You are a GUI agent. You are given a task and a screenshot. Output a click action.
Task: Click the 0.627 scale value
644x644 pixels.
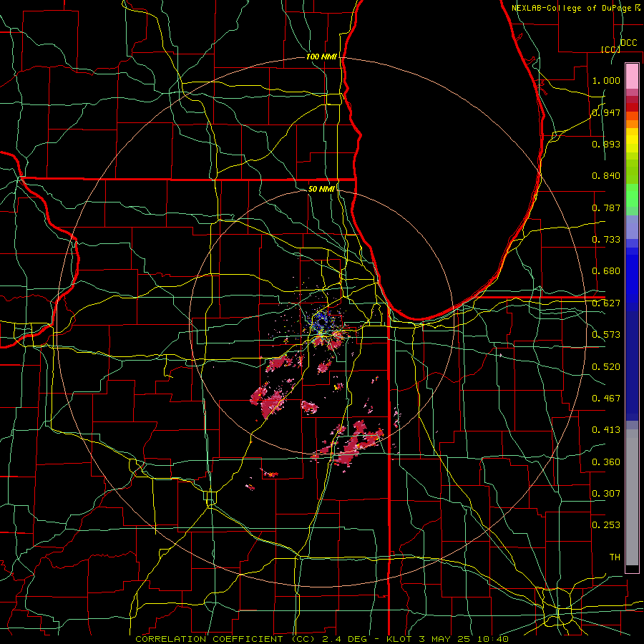606,303
